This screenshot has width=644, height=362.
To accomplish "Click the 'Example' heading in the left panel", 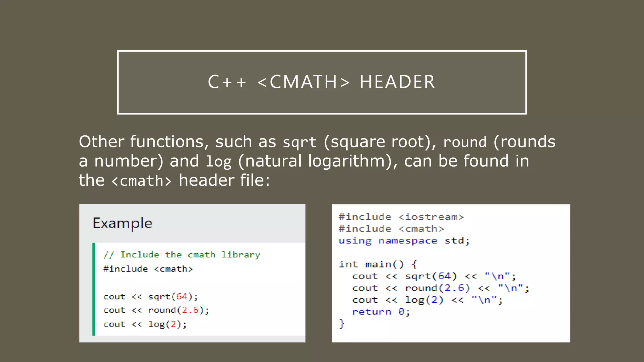I will click(123, 223).
